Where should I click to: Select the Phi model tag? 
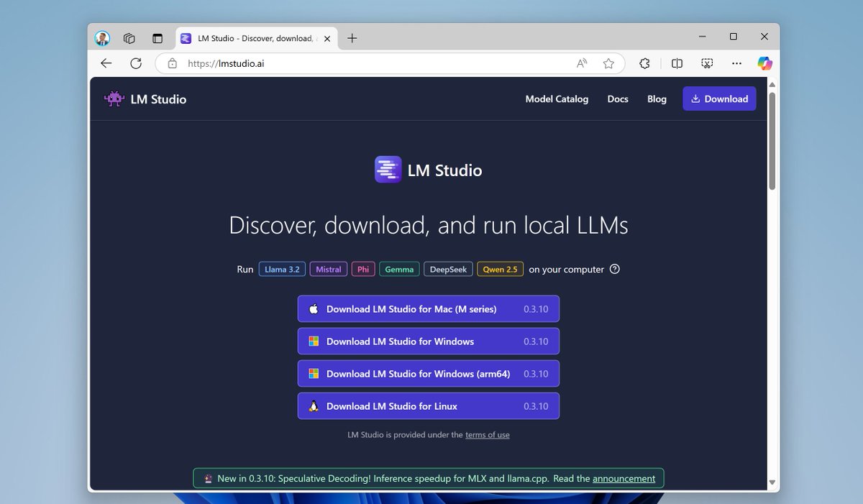[x=363, y=270]
